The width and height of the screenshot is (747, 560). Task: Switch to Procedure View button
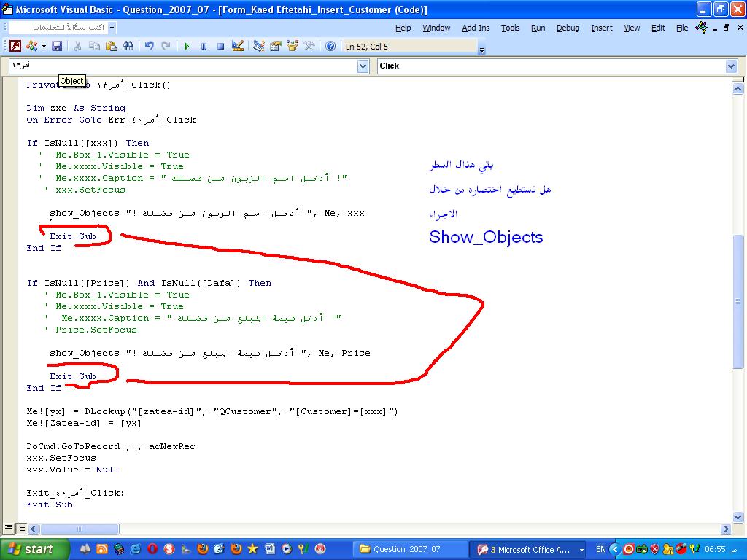[x=9, y=528]
